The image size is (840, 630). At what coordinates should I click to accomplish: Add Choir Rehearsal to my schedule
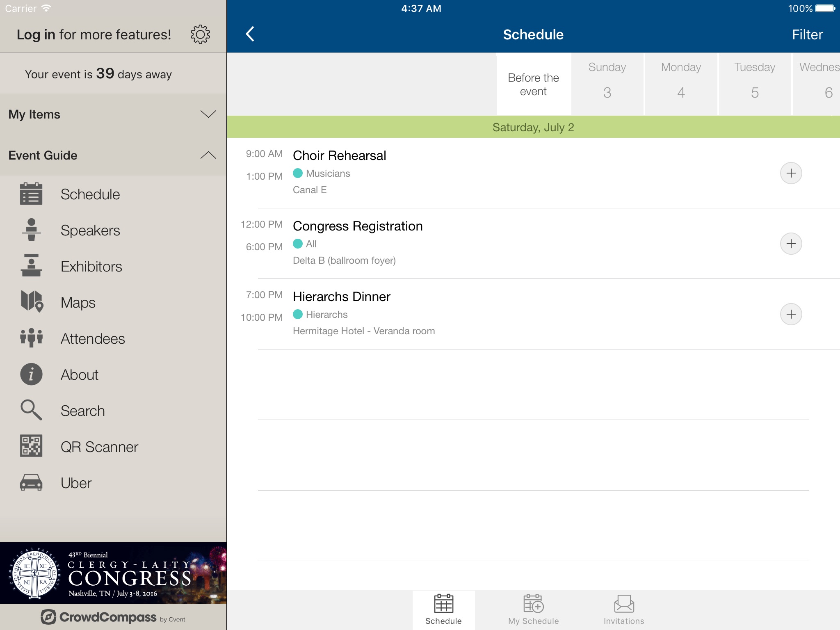(792, 173)
